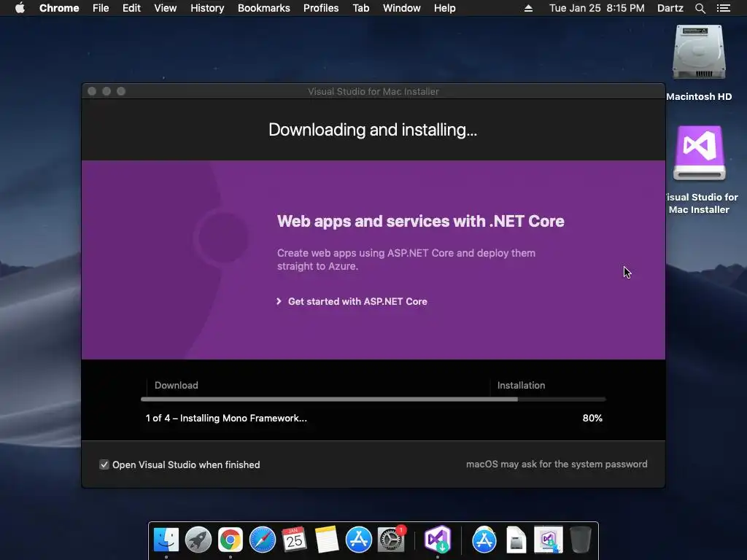Click the eject icon in menu bar

tap(528, 8)
